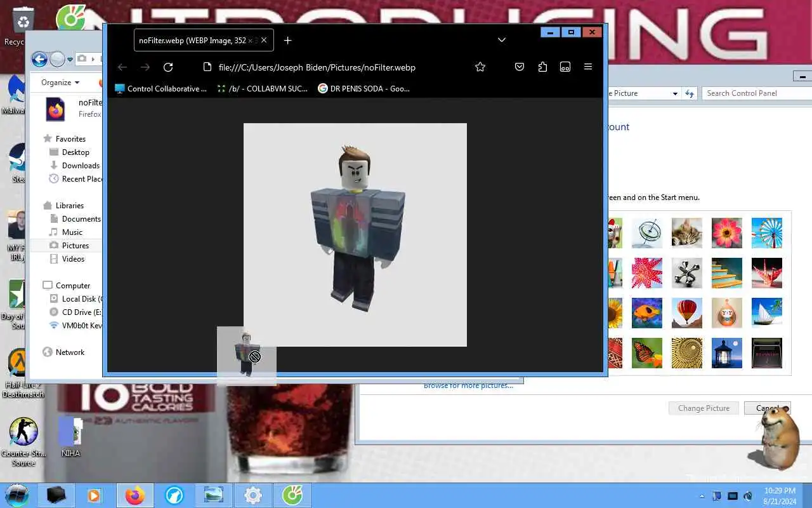Open the media player taskbar icon
This screenshot has width=812, height=508.
point(94,495)
